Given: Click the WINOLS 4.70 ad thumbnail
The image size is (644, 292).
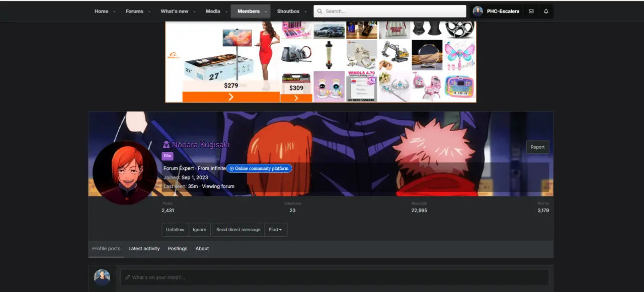Looking at the screenshot, I should (361, 86).
